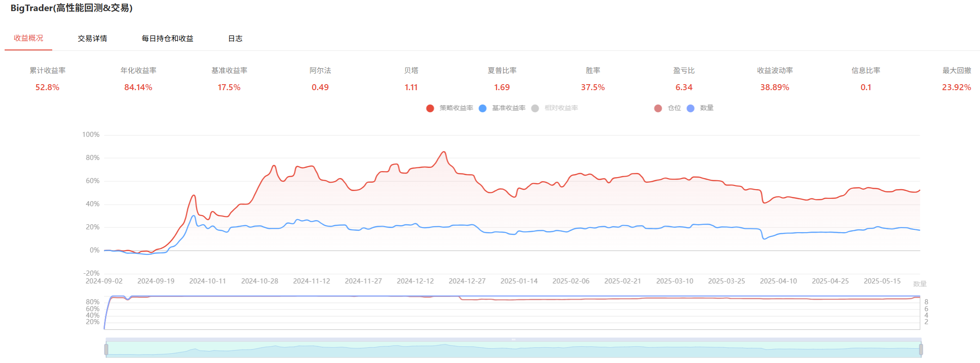Screen dimensions: 980x363
Task: Open the 每日持仓和收益 tab
Action: (x=167, y=38)
